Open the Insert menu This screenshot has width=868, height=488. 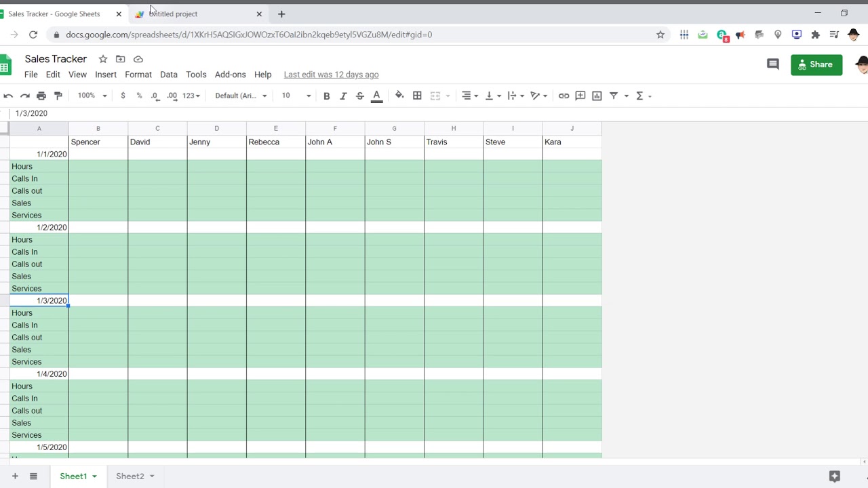tap(106, 75)
